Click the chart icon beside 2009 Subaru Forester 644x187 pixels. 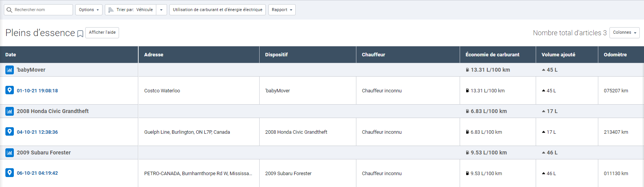(10, 153)
